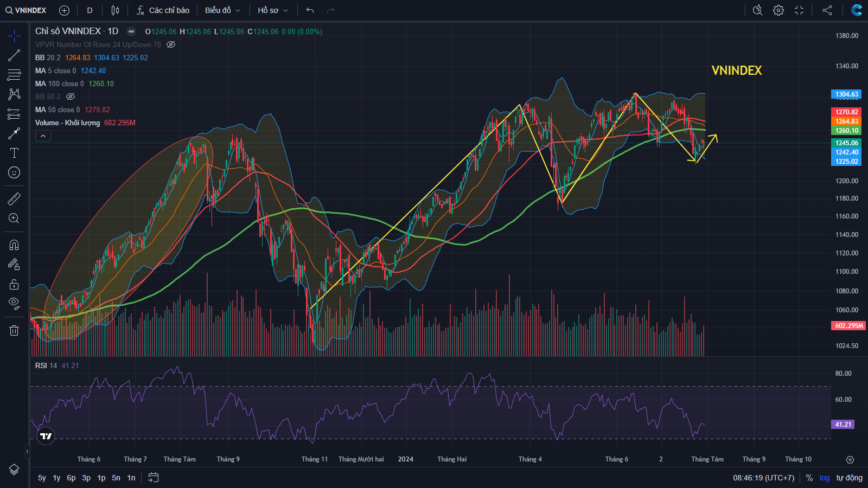Enter fullscreen mode

click(799, 10)
